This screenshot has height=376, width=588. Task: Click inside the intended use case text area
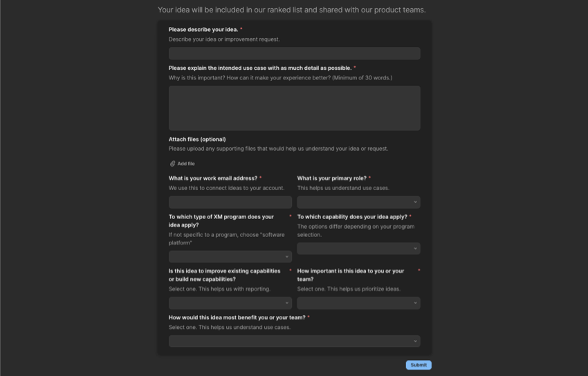[294, 108]
